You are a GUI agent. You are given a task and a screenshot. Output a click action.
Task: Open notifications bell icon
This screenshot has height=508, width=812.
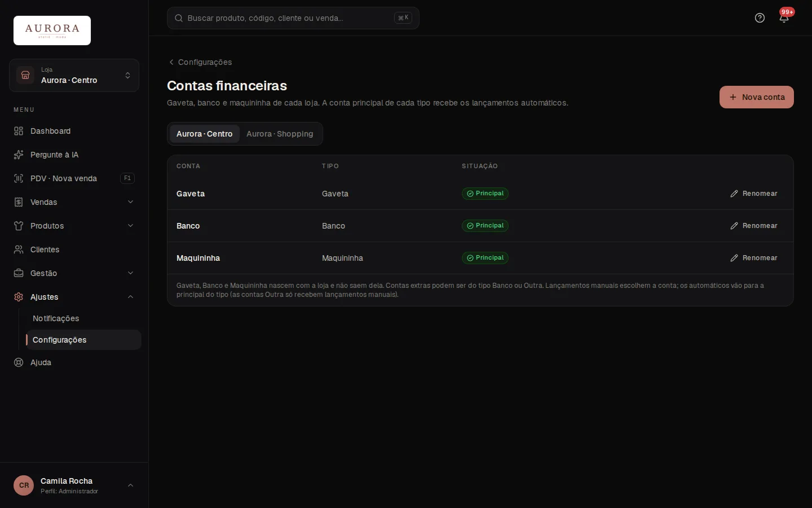pos(784,18)
